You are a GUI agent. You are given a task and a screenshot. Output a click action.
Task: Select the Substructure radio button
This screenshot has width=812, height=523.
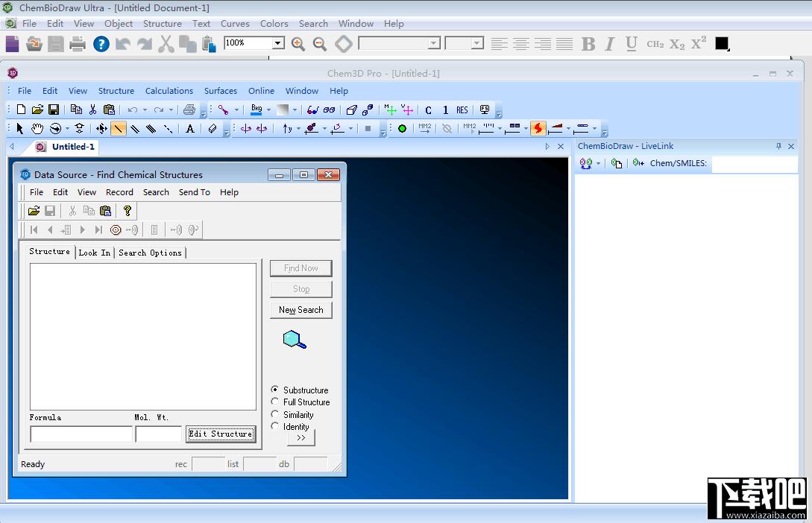click(x=275, y=390)
